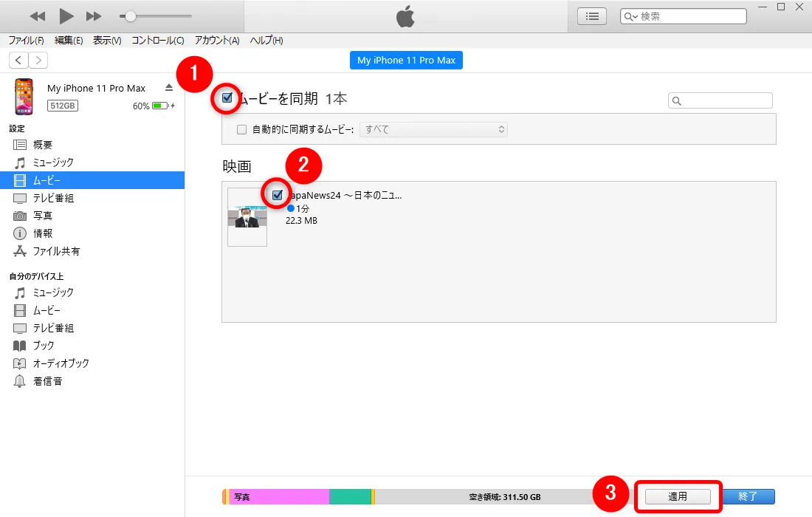Viewport: 812px width, 517px height.
Task: Click the 写真 segment of storage bar
Action: click(x=279, y=497)
